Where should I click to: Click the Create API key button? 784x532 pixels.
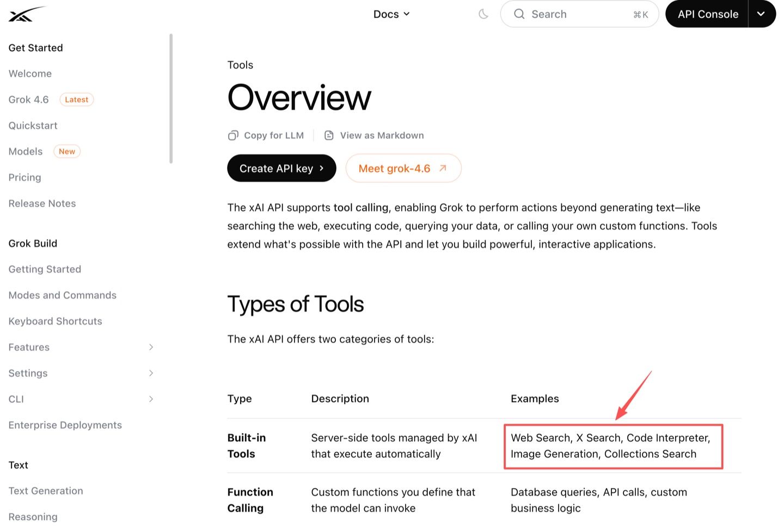281,169
